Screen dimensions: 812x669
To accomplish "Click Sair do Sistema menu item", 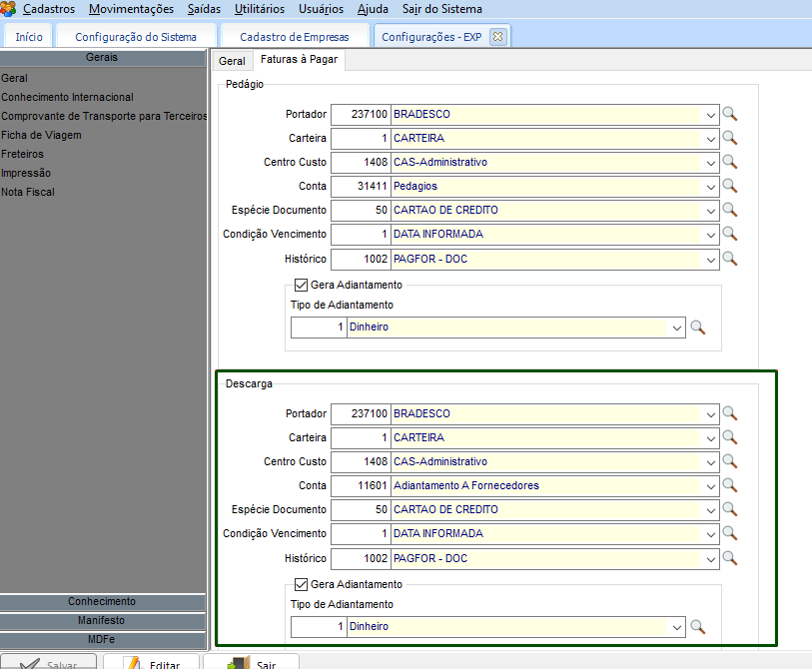I will click(x=442, y=9).
